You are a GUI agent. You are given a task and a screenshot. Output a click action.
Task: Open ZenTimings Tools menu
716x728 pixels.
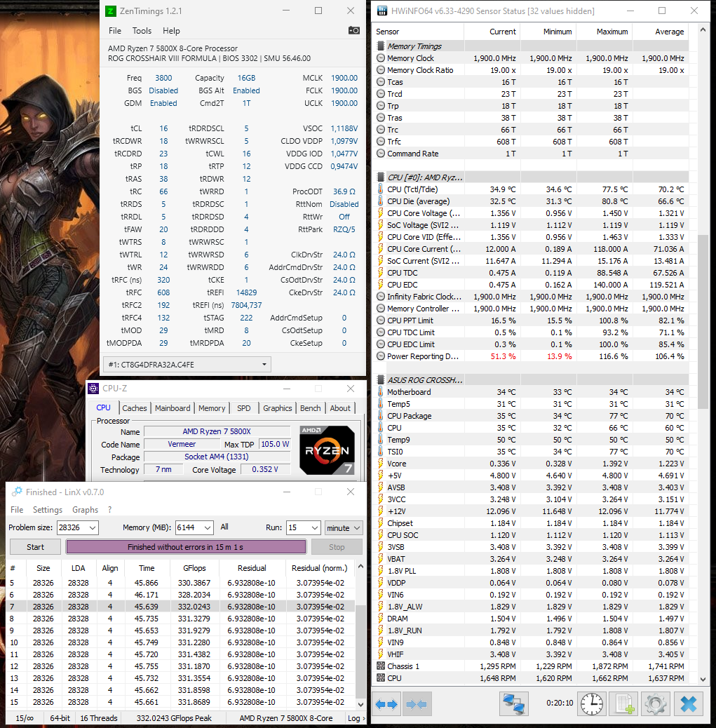click(x=142, y=31)
